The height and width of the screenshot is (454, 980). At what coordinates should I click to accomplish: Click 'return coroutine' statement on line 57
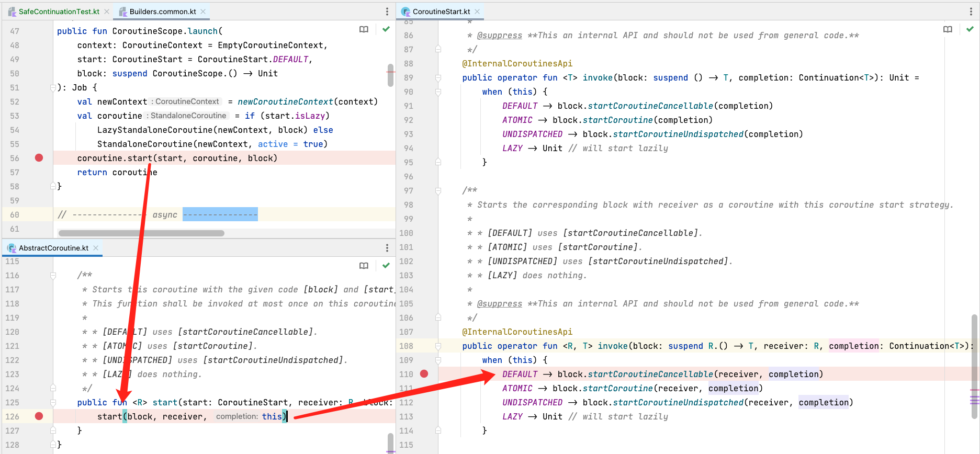(x=117, y=172)
